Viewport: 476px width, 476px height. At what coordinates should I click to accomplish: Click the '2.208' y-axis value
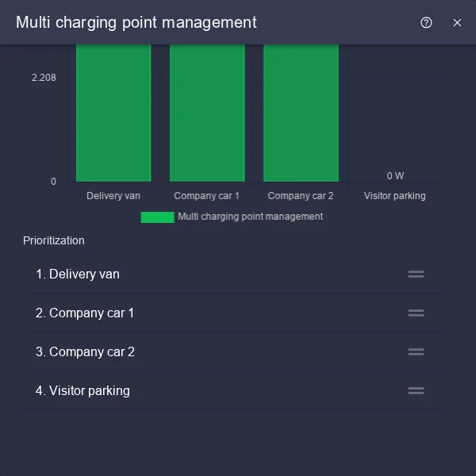pyautogui.click(x=44, y=78)
